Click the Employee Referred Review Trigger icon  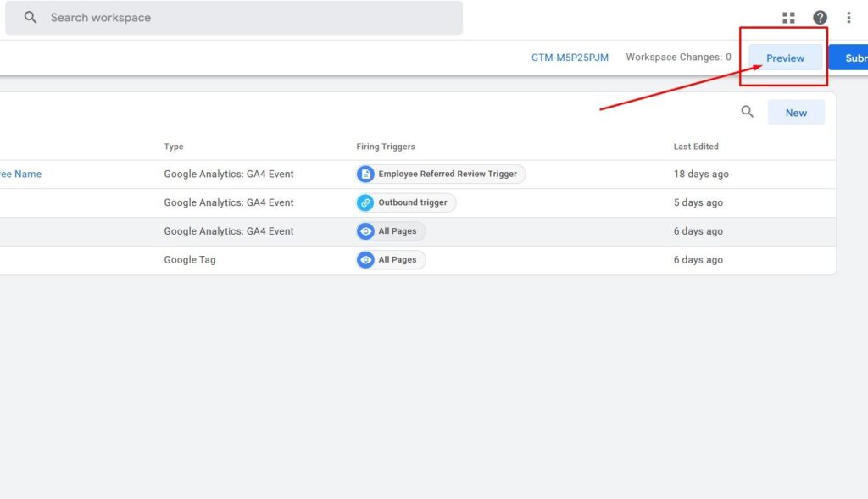point(365,174)
